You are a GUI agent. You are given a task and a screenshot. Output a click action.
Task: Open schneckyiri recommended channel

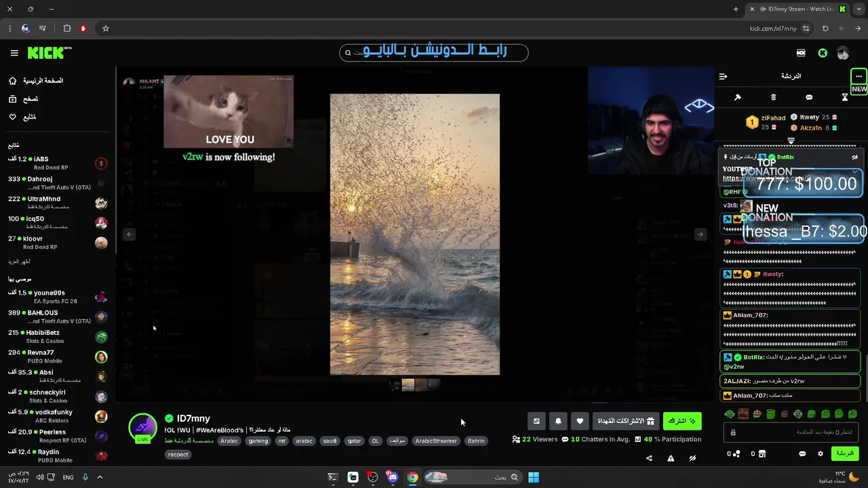tap(58, 396)
